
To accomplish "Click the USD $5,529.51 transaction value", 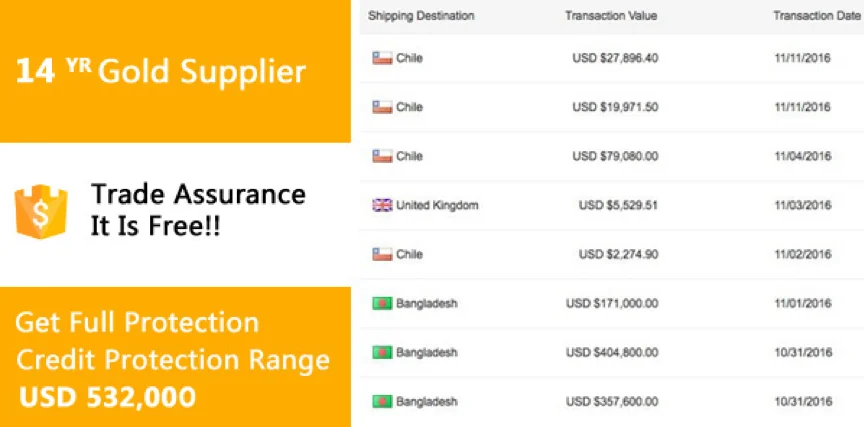I will coord(619,205).
